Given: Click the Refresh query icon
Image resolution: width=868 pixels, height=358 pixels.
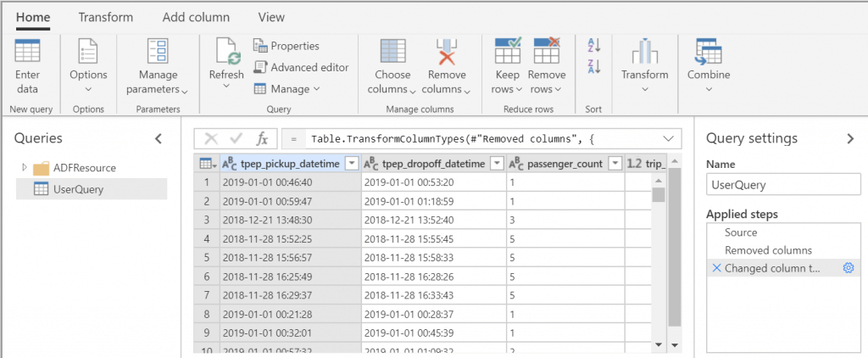Looking at the screenshot, I should pos(226,52).
